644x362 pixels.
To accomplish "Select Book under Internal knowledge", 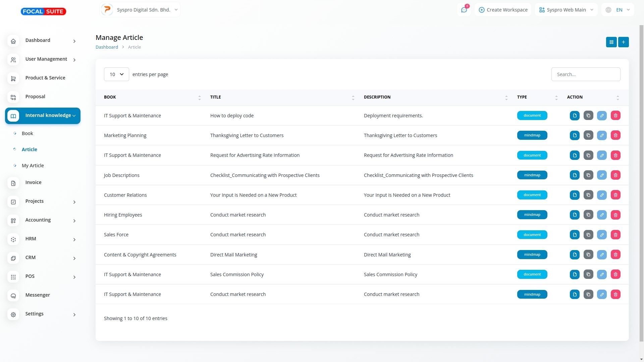I will 28,133.
